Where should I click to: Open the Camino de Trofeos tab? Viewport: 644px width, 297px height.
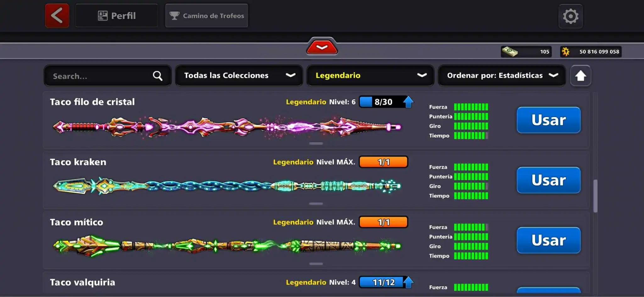(207, 16)
